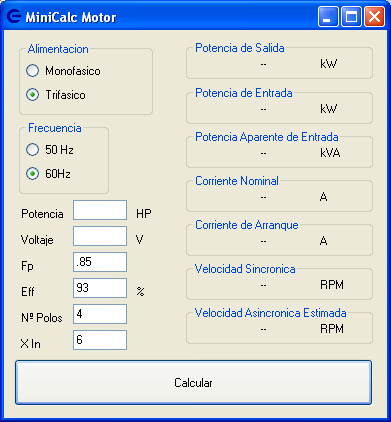Maximize the MiniCalc Motor window
The width and height of the screenshot is (391, 422).
tap(351, 16)
